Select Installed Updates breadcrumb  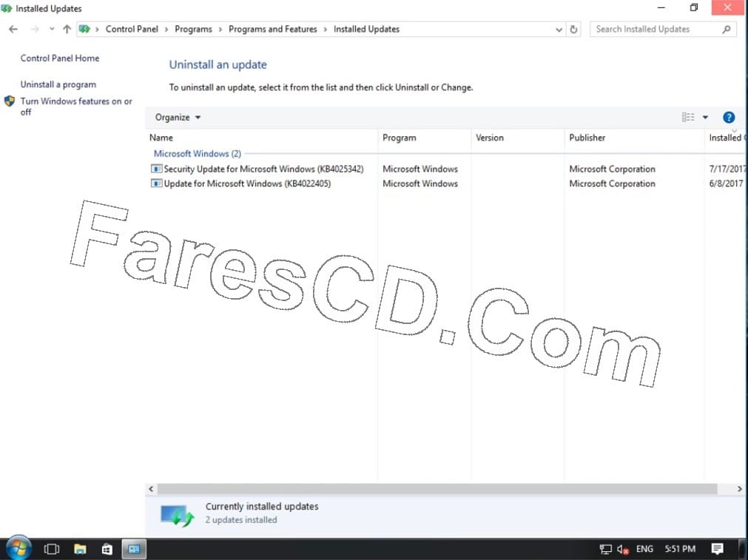point(366,29)
